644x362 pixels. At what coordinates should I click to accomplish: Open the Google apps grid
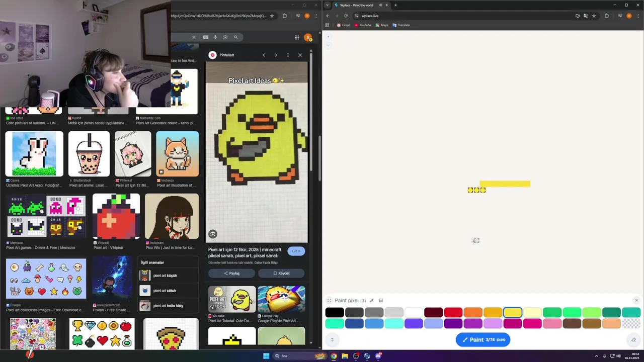click(297, 37)
